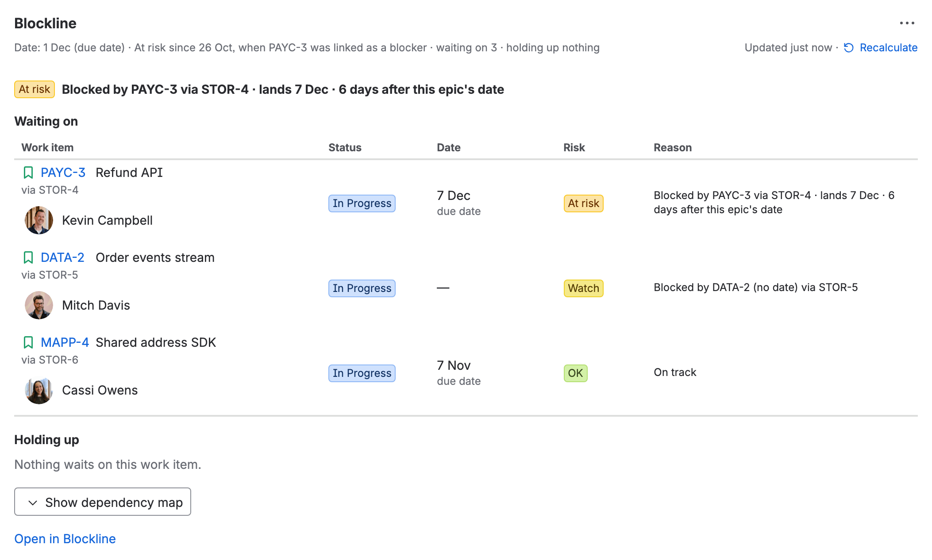Click the Watch risk badge for DATA-2
Screen dimensions: 932x560
point(584,288)
